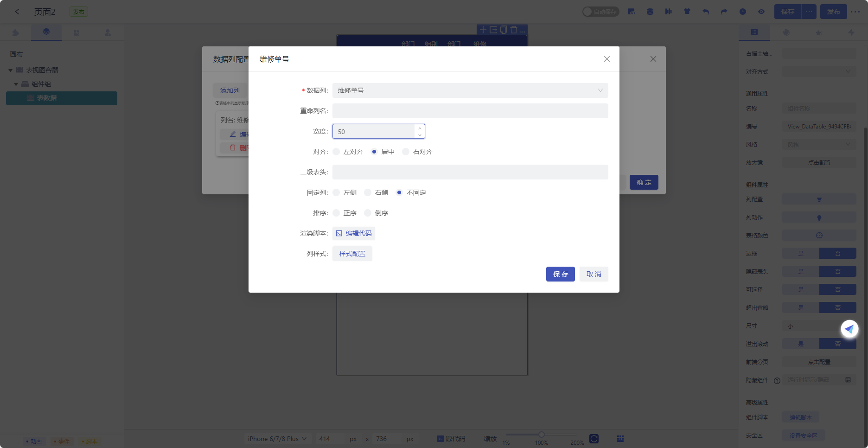Close the 数据列配置 dialog behind
Screen dimensions: 868x448
[x=653, y=59]
